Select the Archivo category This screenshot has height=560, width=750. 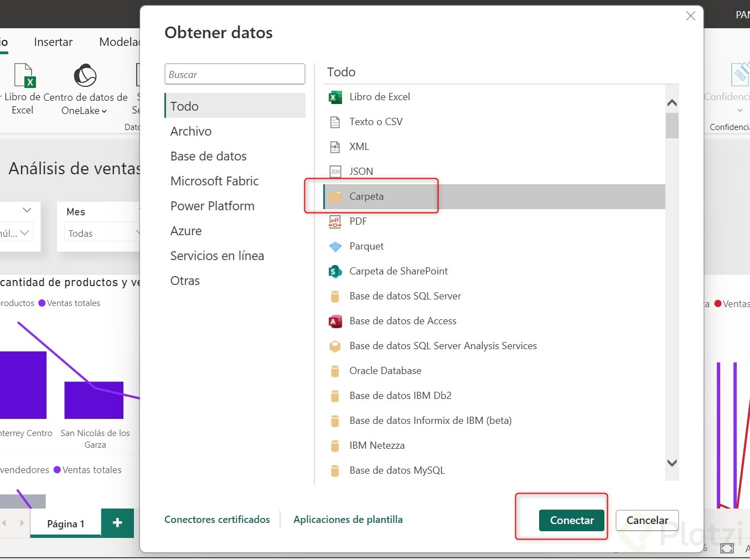click(x=191, y=131)
